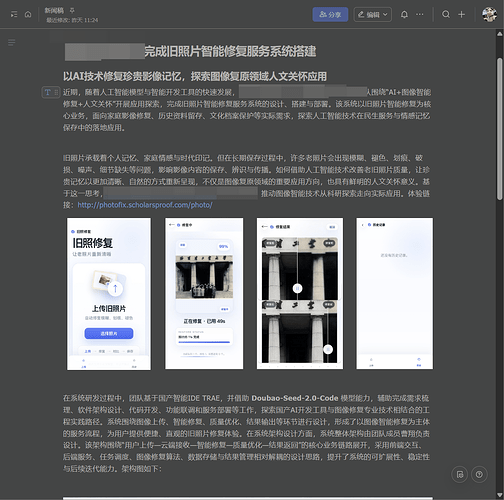Pin the document using pin icon
The image size is (504, 500).
[72, 10]
